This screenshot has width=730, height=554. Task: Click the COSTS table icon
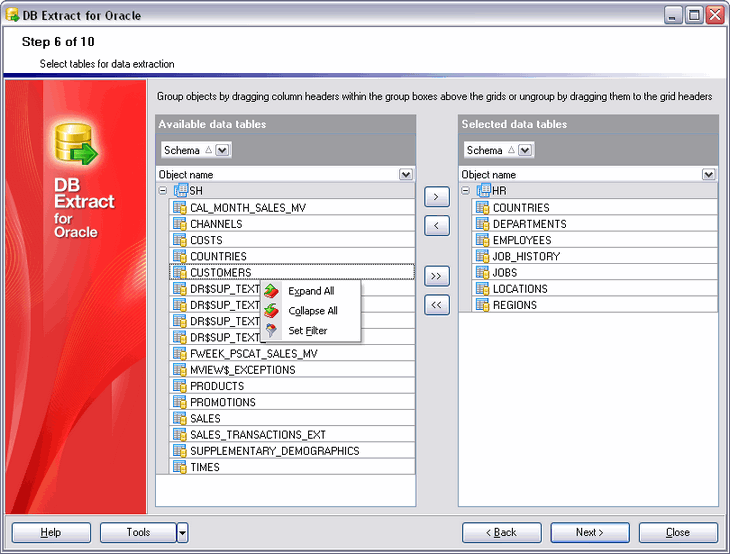(x=180, y=240)
